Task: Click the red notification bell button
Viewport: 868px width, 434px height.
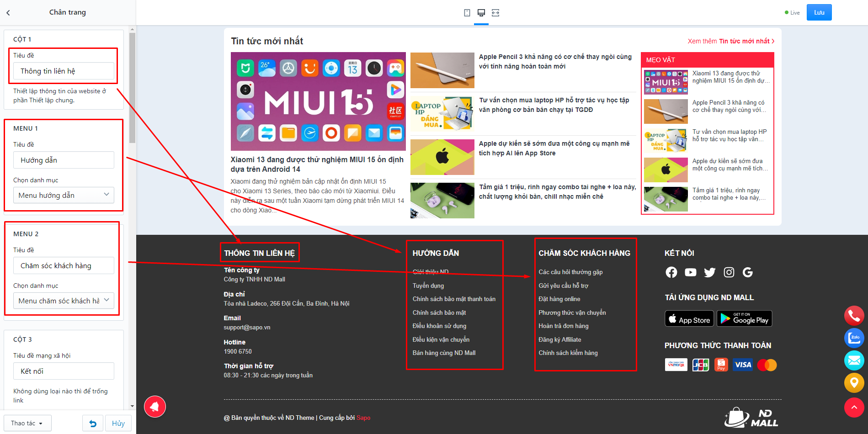Action: pyautogui.click(x=155, y=407)
